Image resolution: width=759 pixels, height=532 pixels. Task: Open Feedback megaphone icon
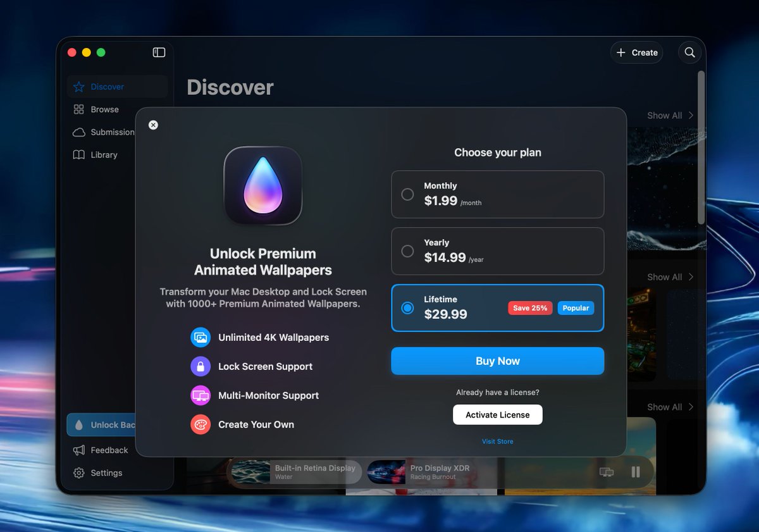click(78, 450)
